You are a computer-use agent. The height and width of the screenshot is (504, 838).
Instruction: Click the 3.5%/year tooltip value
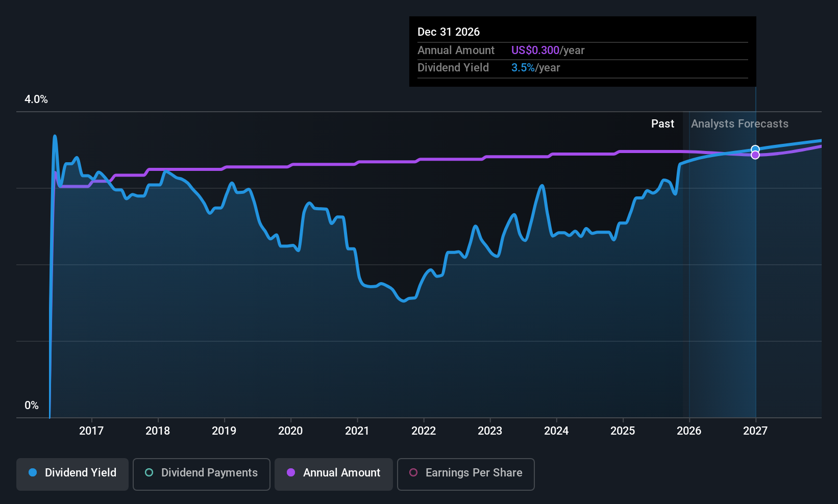point(535,68)
